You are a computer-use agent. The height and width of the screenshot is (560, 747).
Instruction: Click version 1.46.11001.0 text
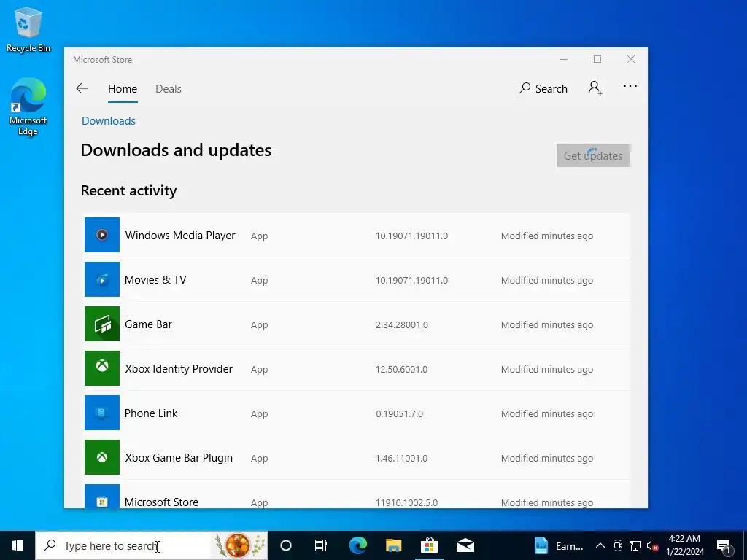tap(402, 458)
